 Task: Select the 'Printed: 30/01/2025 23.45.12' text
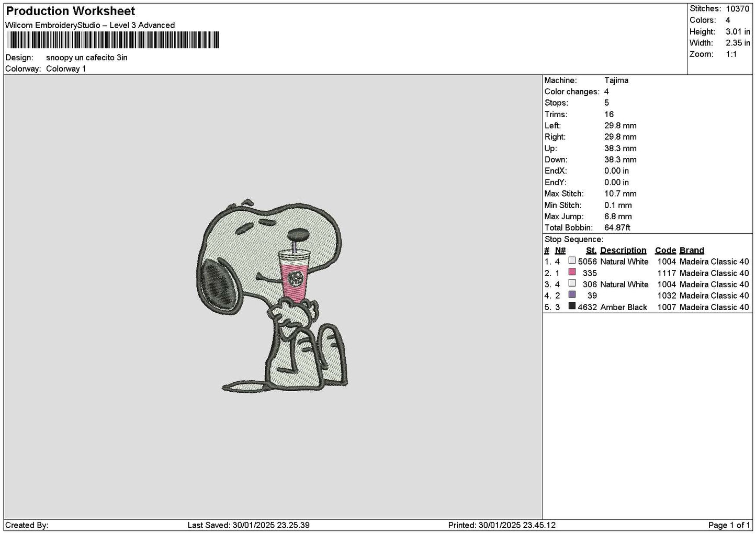502,525
